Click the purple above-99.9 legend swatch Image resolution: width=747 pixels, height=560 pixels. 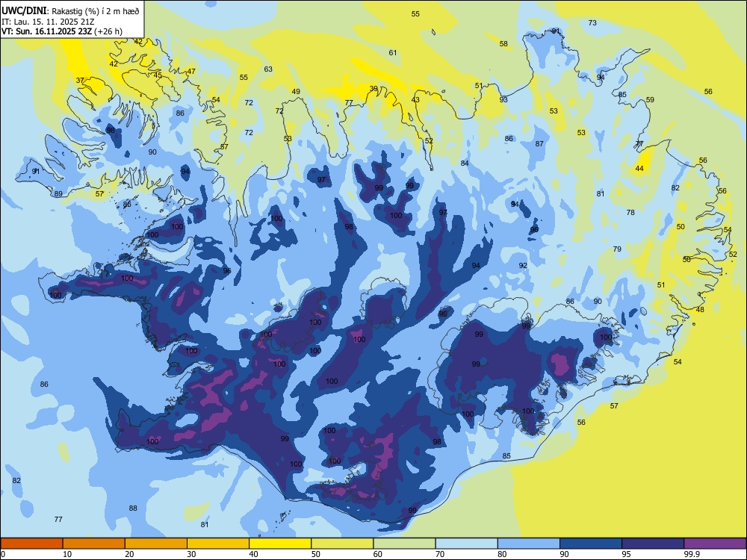pos(715,544)
